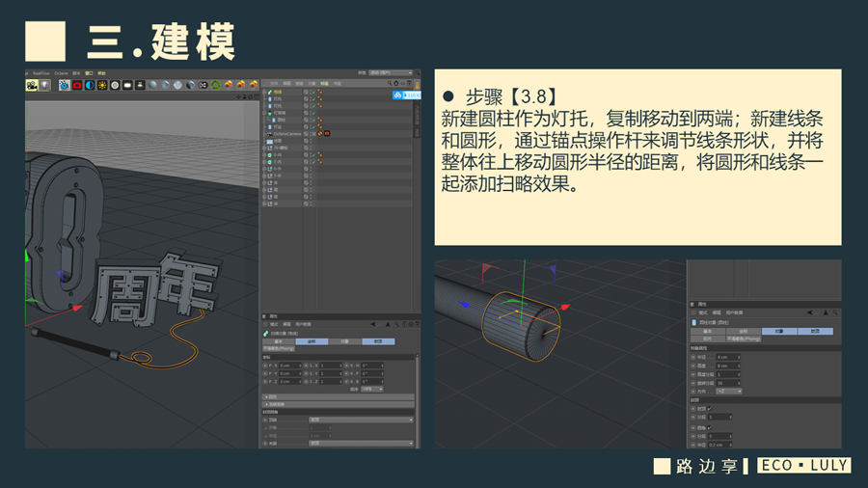The height and width of the screenshot is (488, 868).
Task: Open the 末端 cap type dropdown
Action: click(x=361, y=444)
